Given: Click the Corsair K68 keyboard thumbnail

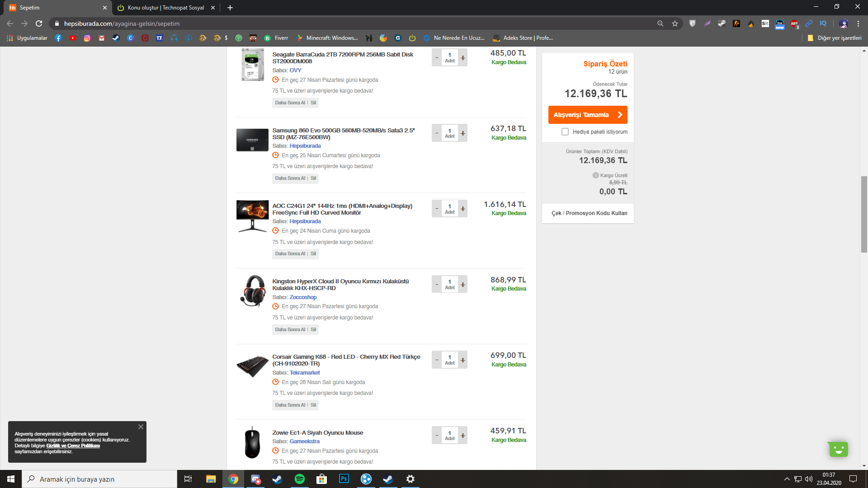Looking at the screenshot, I should (x=252, y=366).
